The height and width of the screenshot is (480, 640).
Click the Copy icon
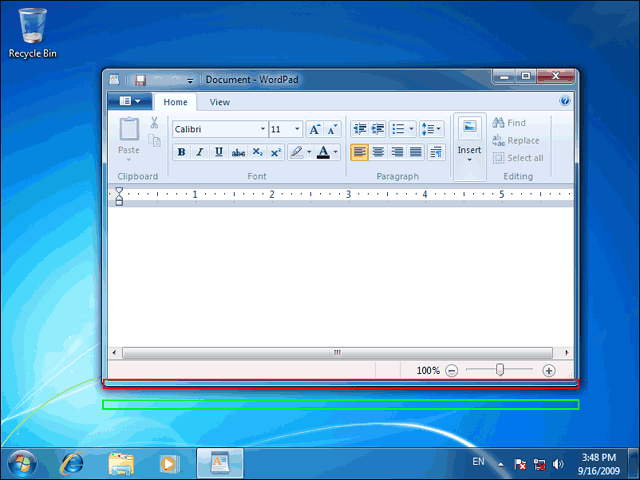[x=154, y=141]
